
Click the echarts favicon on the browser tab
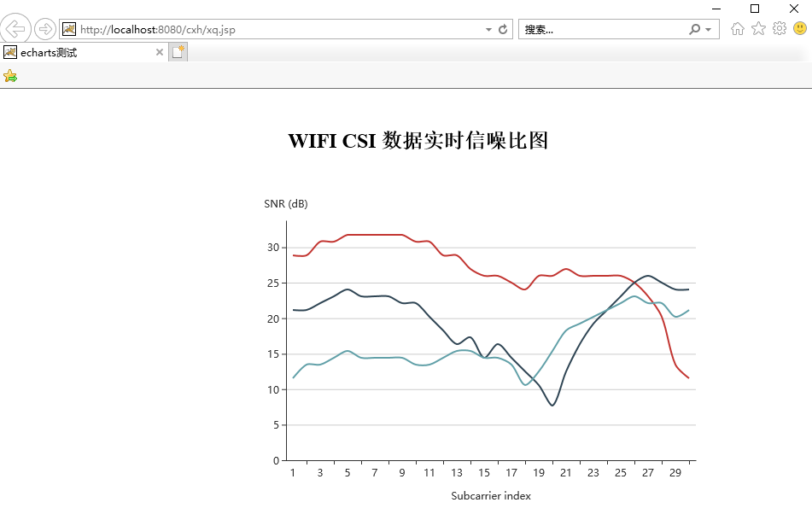tap(9, 51)
